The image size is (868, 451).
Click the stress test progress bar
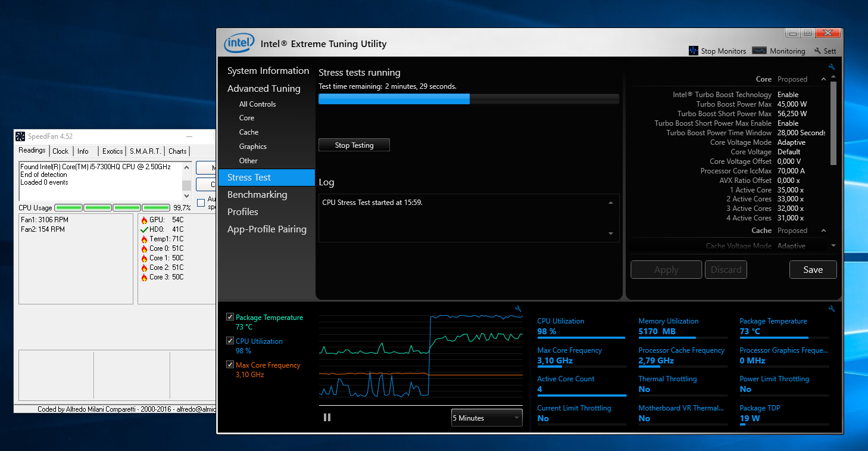click(469, 99)
